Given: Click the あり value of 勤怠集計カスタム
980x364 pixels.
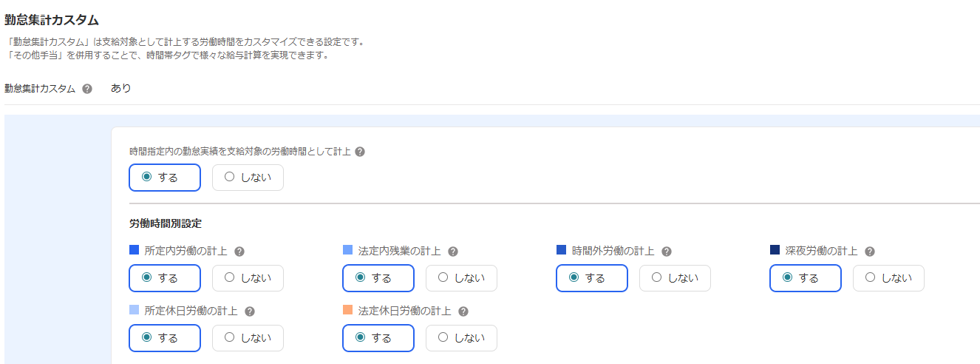Looking at the screenshot, I should click(120, 88).
